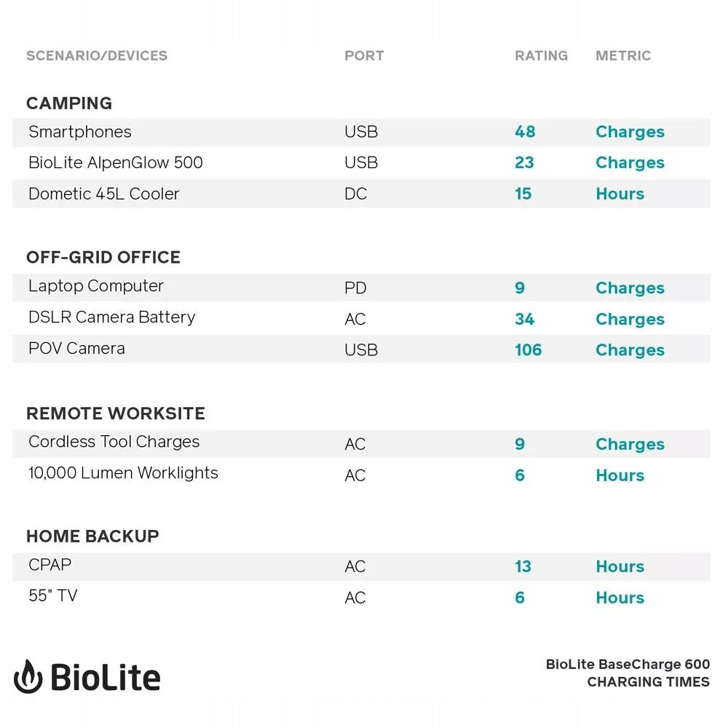Select the Smartphones row label
This screenshot has height=728, width=728.
point(80,132)
